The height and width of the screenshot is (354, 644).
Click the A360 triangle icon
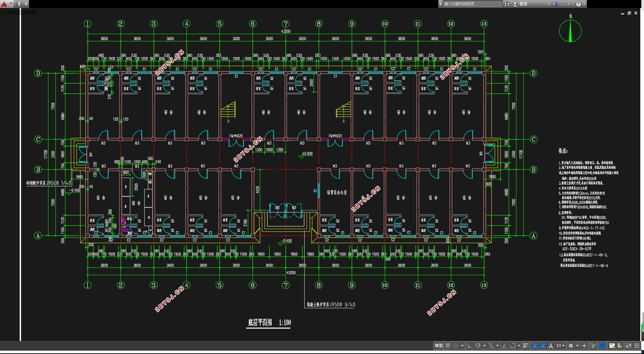point(563,4)
